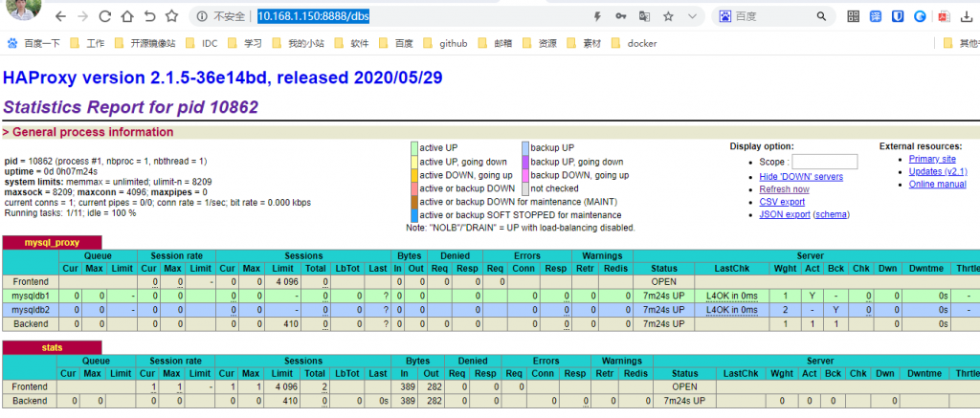The height and width of the screenshot is (418, 980).
Task: Open the CSV export link
Action: (781, 202)
